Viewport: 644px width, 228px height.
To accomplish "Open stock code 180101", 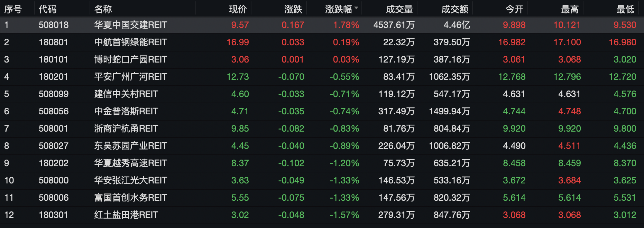I will [53, 59].
